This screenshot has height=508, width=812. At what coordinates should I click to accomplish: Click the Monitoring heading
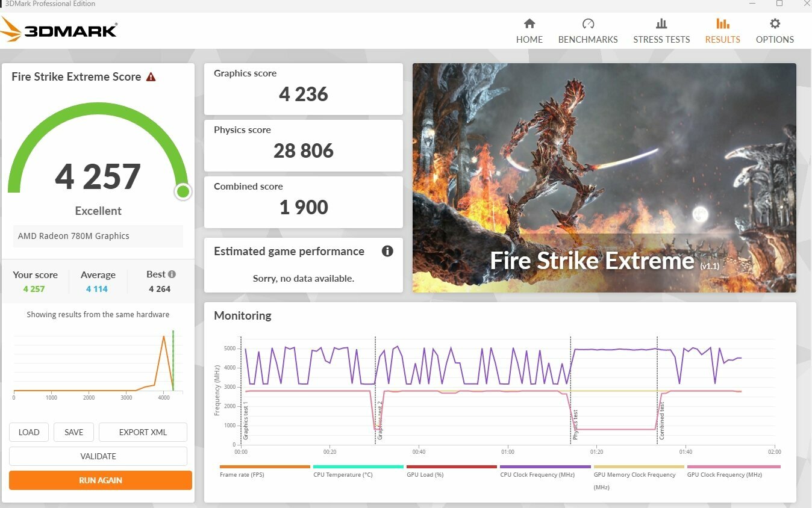coord(243,315)
